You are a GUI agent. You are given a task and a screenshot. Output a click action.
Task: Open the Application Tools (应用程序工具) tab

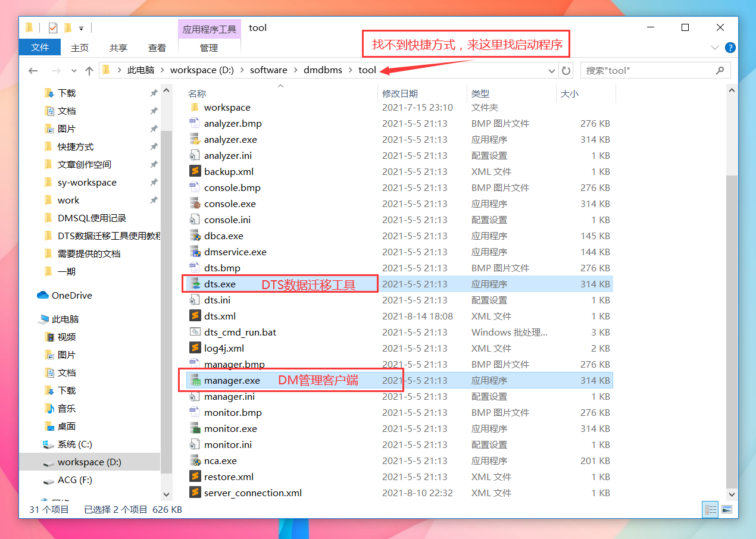[x=209, y=29]
